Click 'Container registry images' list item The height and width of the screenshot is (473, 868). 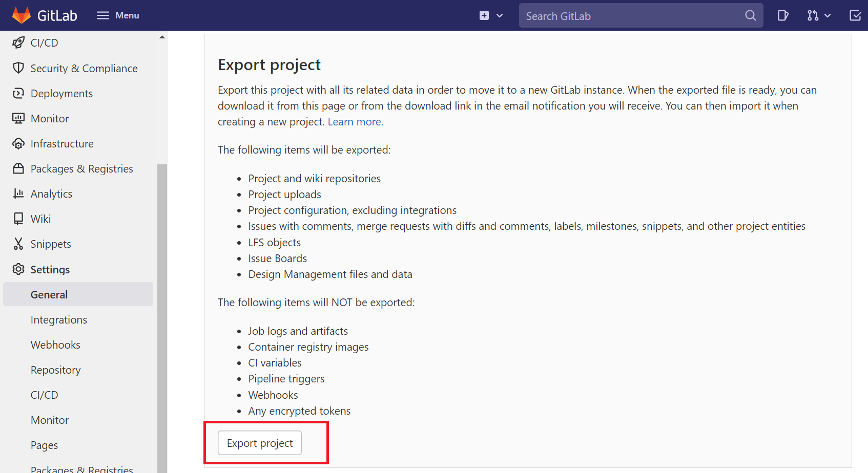point(308,347)
